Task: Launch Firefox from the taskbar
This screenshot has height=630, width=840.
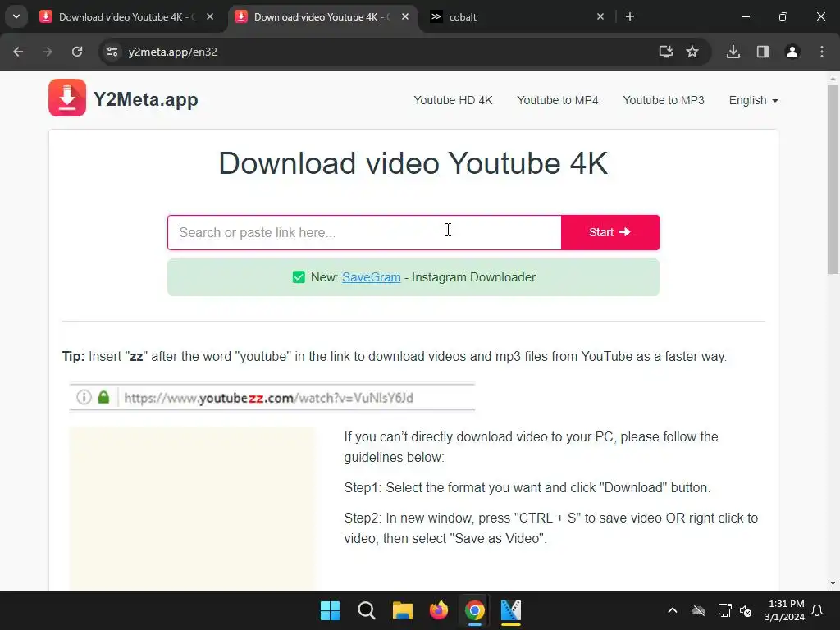Action: (439, 610)
